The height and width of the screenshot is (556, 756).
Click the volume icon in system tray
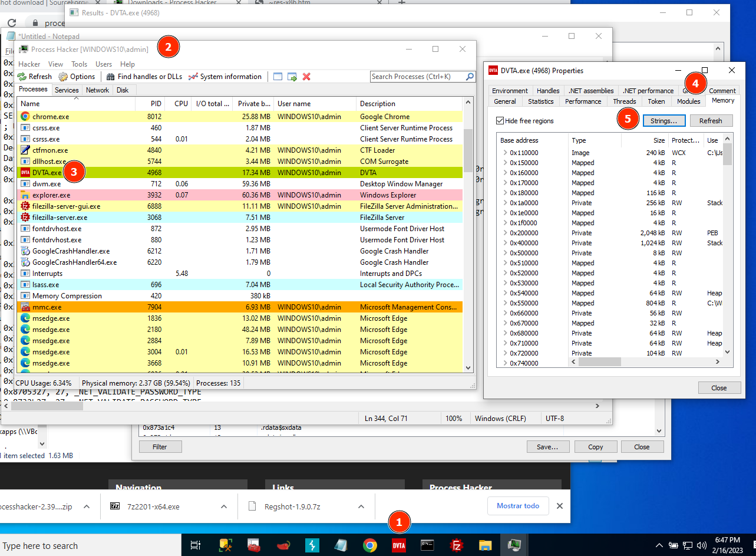(702, 545)
